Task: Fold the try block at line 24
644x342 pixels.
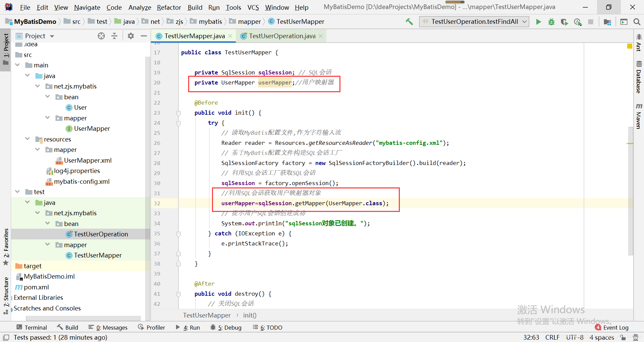Action: [x=178, y=123]
